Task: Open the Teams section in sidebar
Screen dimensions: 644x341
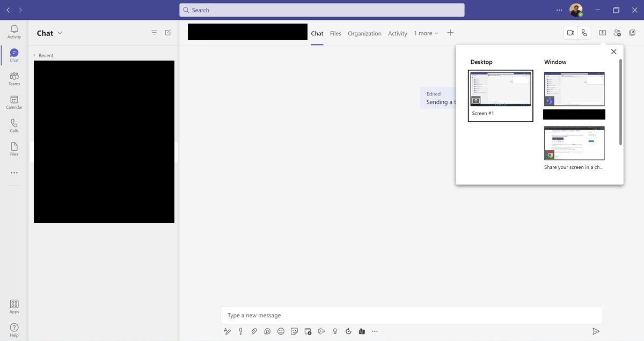Action: 14,79
